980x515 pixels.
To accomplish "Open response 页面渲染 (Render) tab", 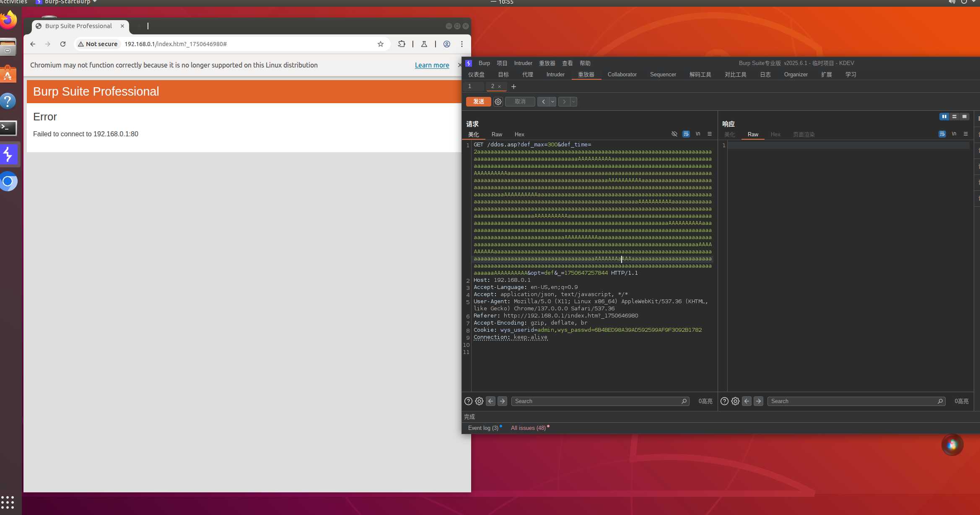I will [x=804, y=134].
